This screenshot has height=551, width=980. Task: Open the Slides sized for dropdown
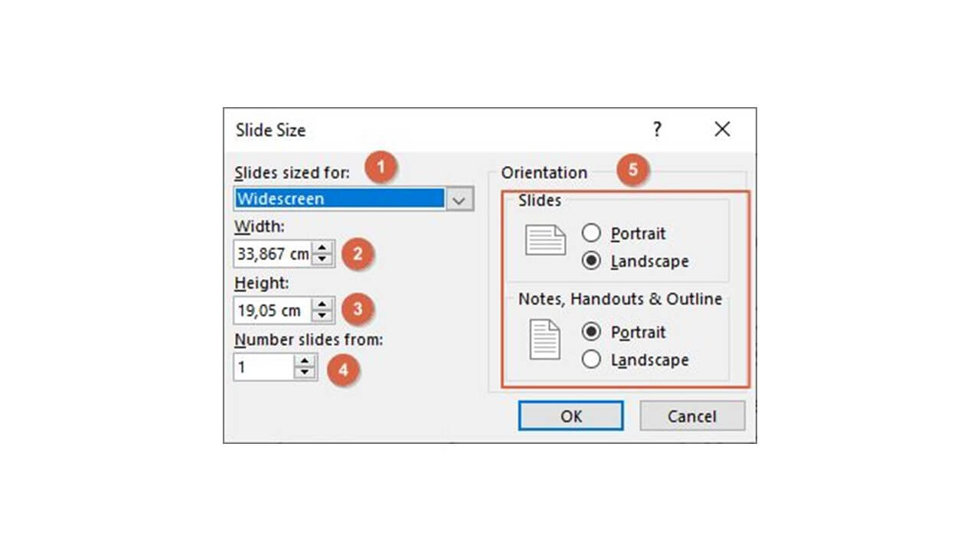tap(459, 199)
